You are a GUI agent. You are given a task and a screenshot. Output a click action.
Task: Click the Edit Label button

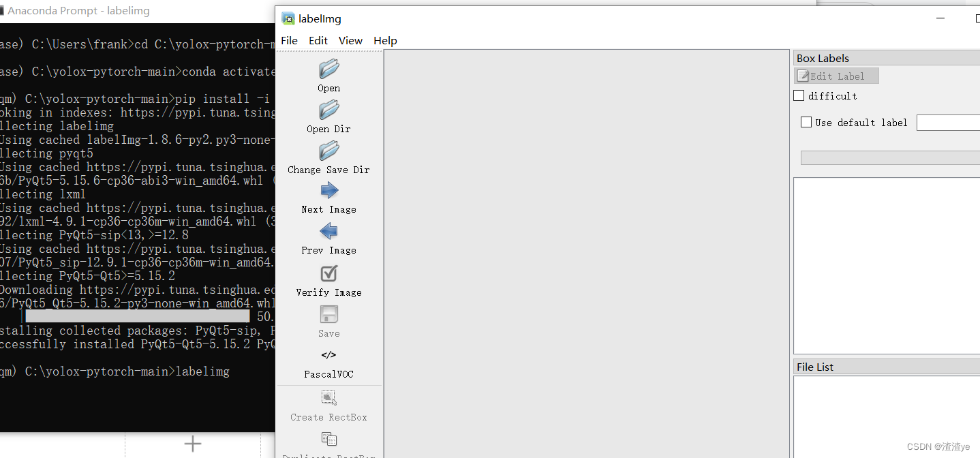pyautogui.click(x=837, y=76)
